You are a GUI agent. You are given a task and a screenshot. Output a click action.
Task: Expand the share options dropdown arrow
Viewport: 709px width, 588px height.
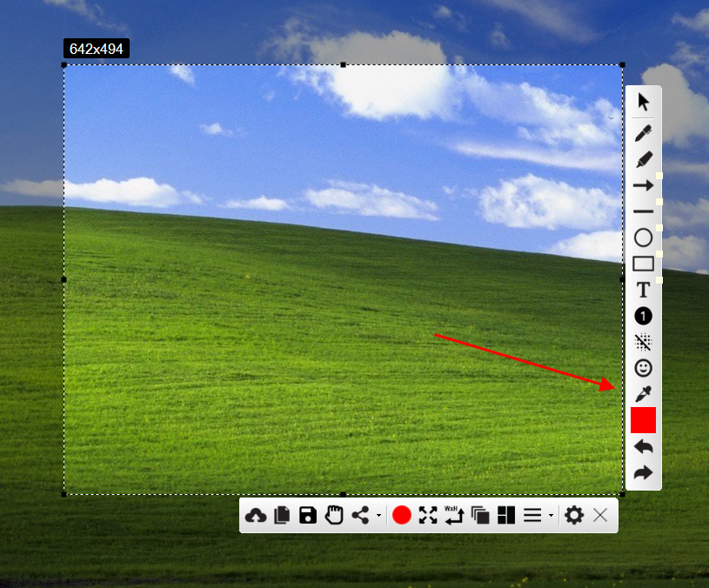378,517
